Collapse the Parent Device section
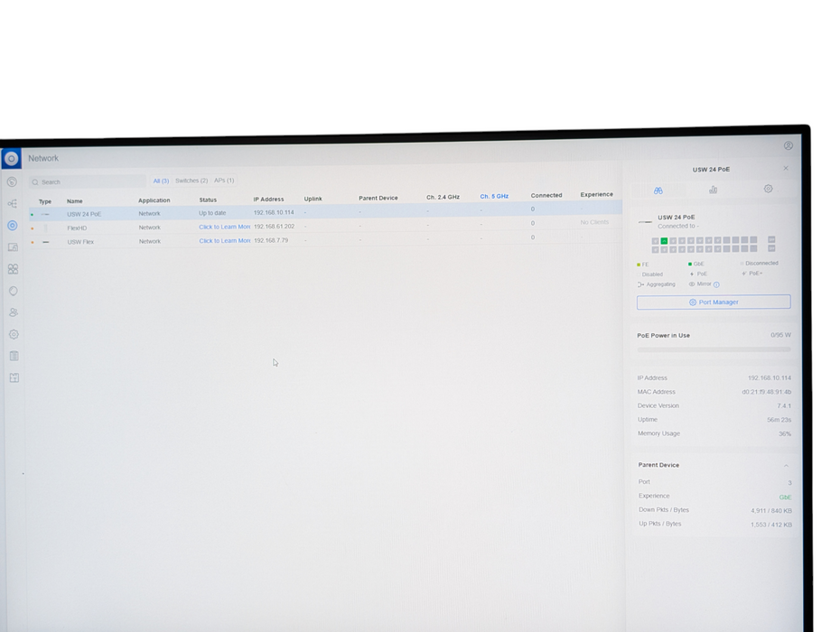The height and width of the screenshot is (632, 840). 787,466
